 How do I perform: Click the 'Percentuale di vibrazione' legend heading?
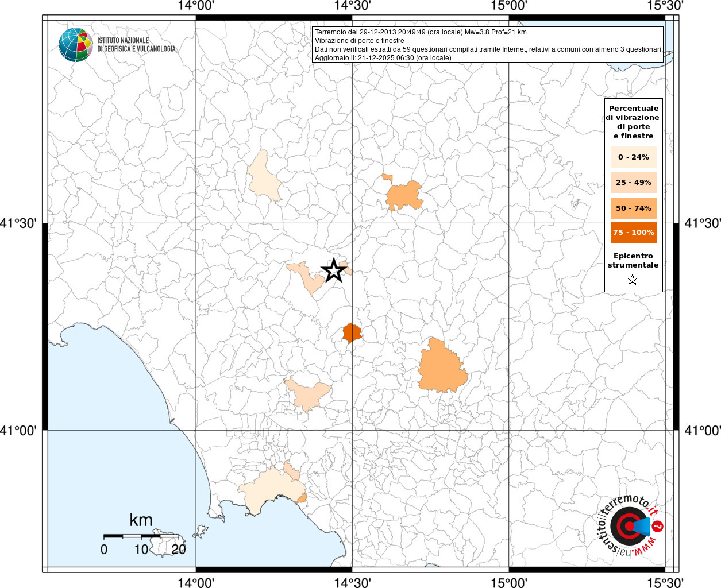(633, 122)
